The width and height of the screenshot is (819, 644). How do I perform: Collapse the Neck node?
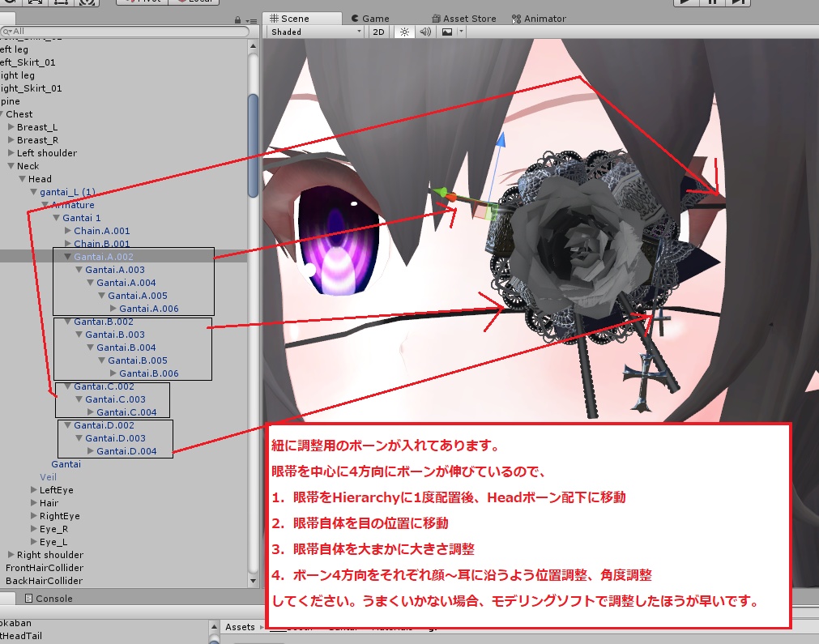pos(11,166)
